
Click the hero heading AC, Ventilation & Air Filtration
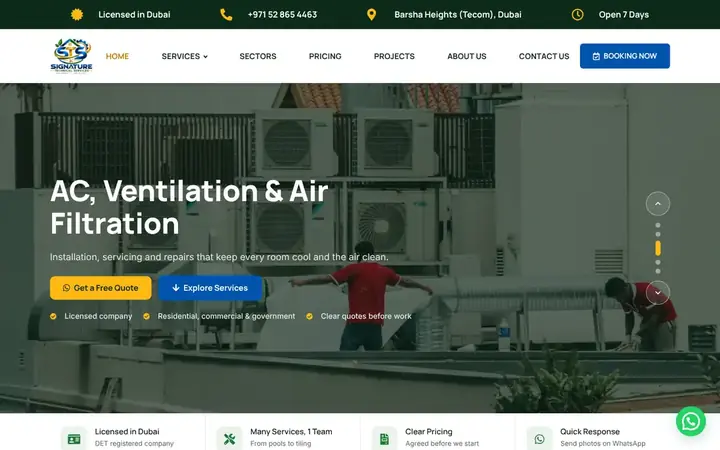tap(189, 207)
